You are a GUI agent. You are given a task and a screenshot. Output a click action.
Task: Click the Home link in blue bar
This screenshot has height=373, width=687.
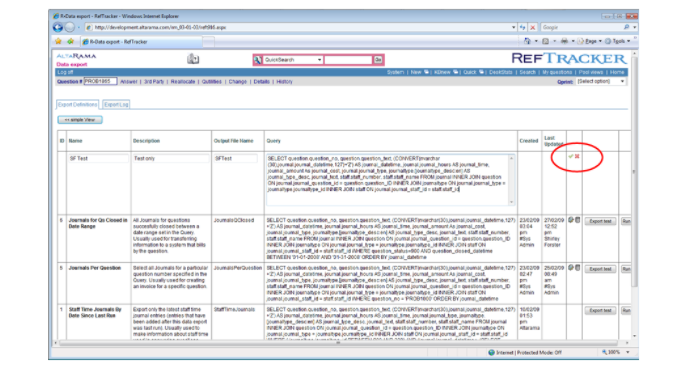coord(617,72)
